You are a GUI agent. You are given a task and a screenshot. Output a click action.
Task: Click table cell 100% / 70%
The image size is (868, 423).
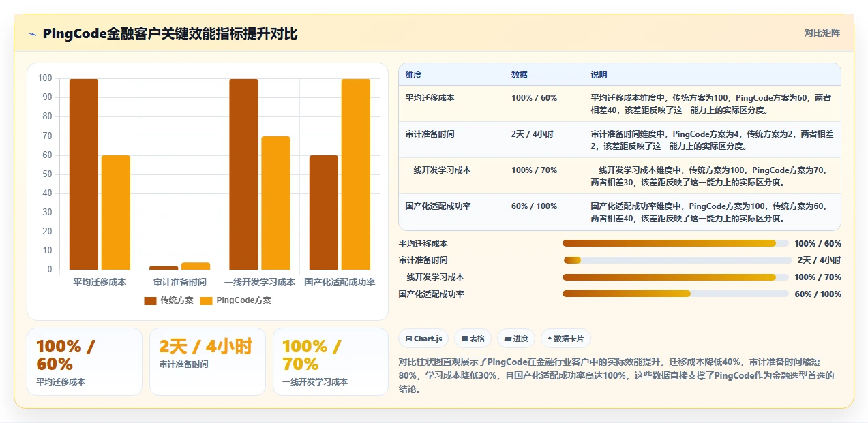pos(534,170)
